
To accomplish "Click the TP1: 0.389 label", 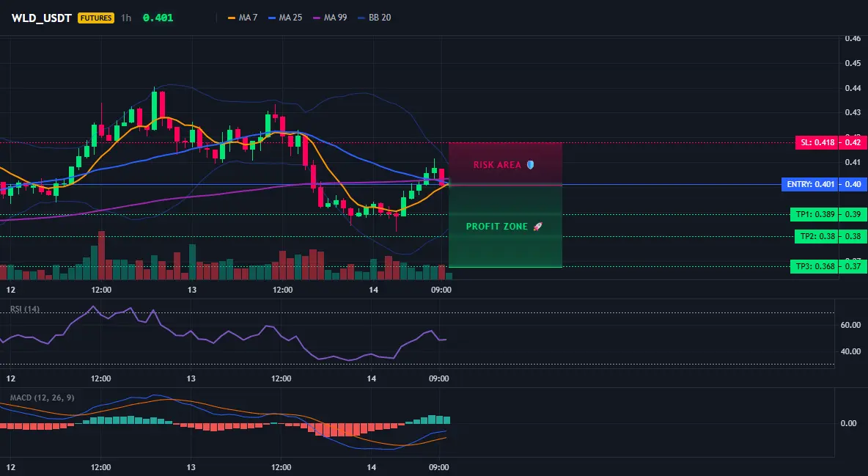I will pyautogui.click(x=814, y=214).
